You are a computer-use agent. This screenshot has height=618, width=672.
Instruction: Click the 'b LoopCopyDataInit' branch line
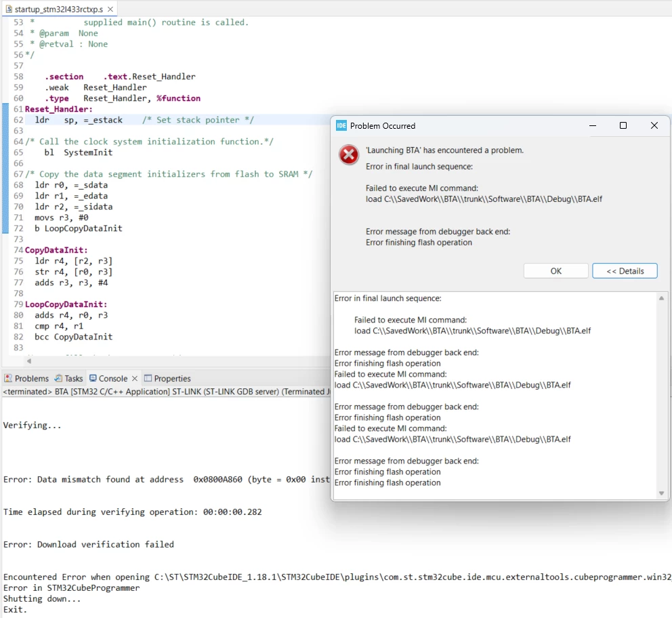pos(79,228)
